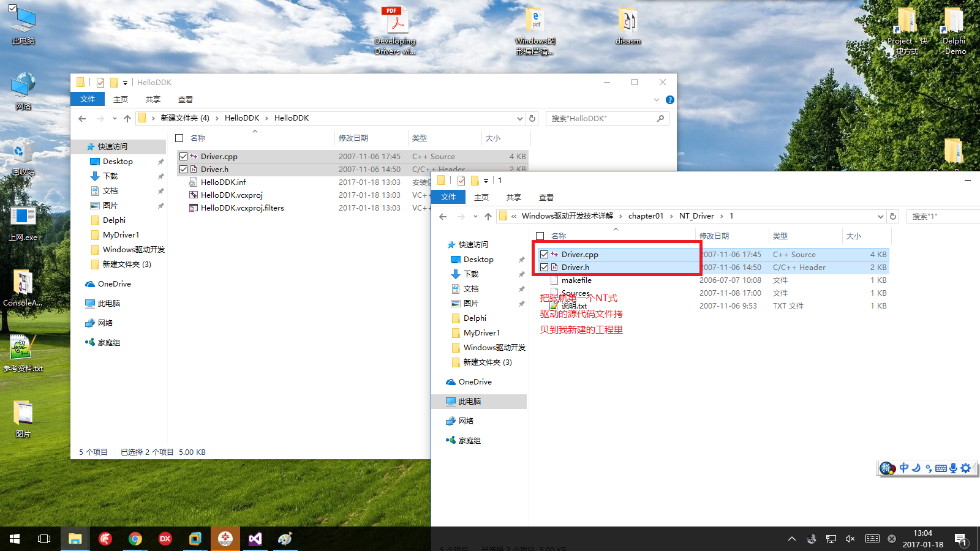Open Task View on the taskbar
The image size is (980, 551).
click(44, 539)
